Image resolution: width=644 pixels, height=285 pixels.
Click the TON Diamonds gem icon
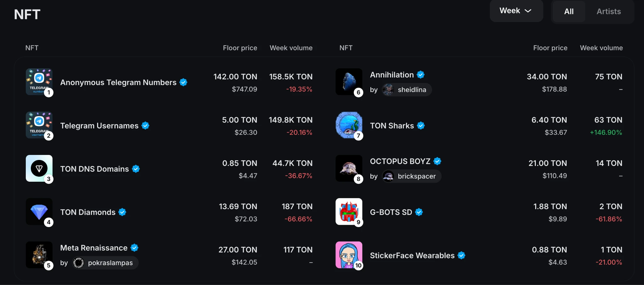tap(39, 212)
